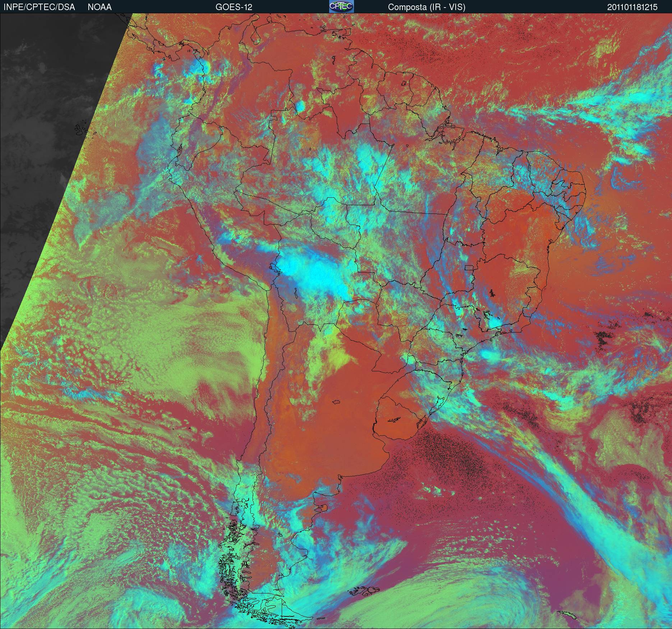Click the INPE/CPTEC/DSA label
This screenshot has height=629, width=672.
click(39, 7)
